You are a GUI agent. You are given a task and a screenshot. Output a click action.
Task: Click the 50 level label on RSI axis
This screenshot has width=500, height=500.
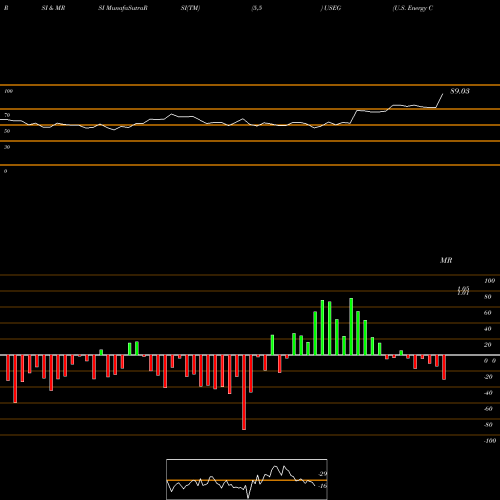coord(7,131)
